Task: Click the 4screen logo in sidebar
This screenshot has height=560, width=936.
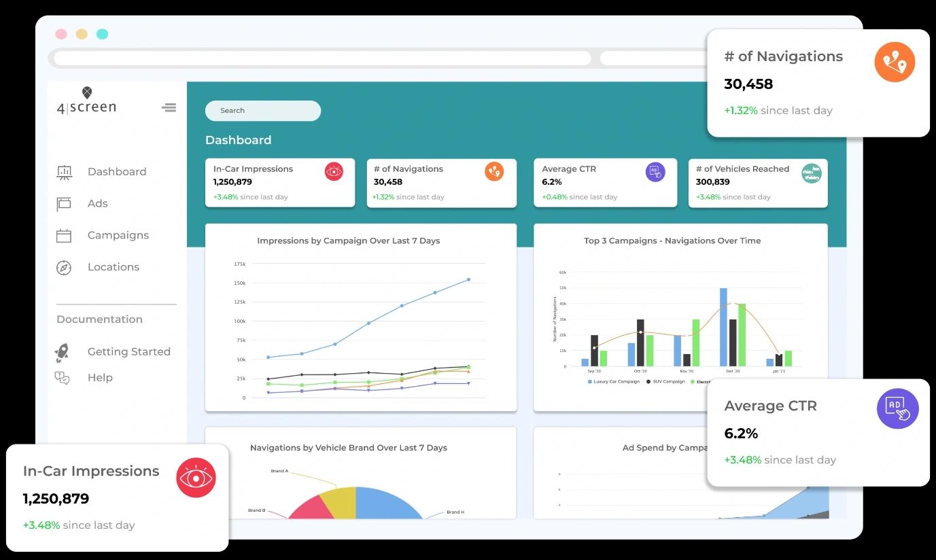Action: pos(86,101)
